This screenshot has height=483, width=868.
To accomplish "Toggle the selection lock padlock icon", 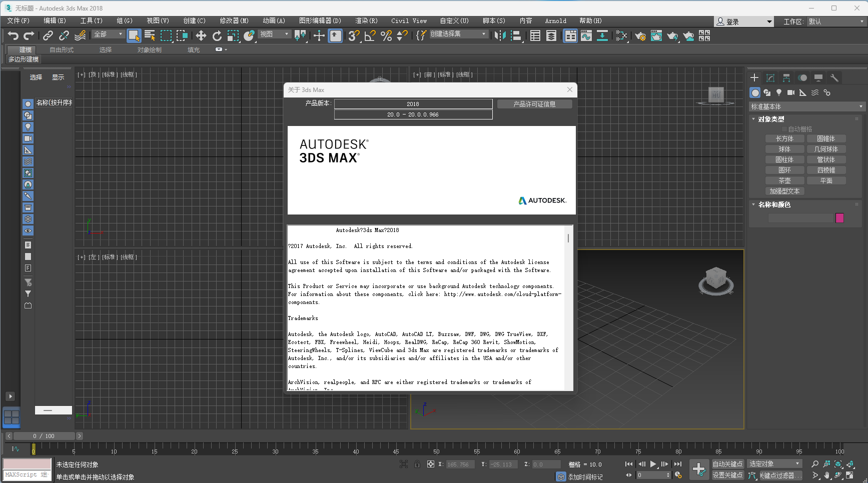I will [x=417, y=464].
